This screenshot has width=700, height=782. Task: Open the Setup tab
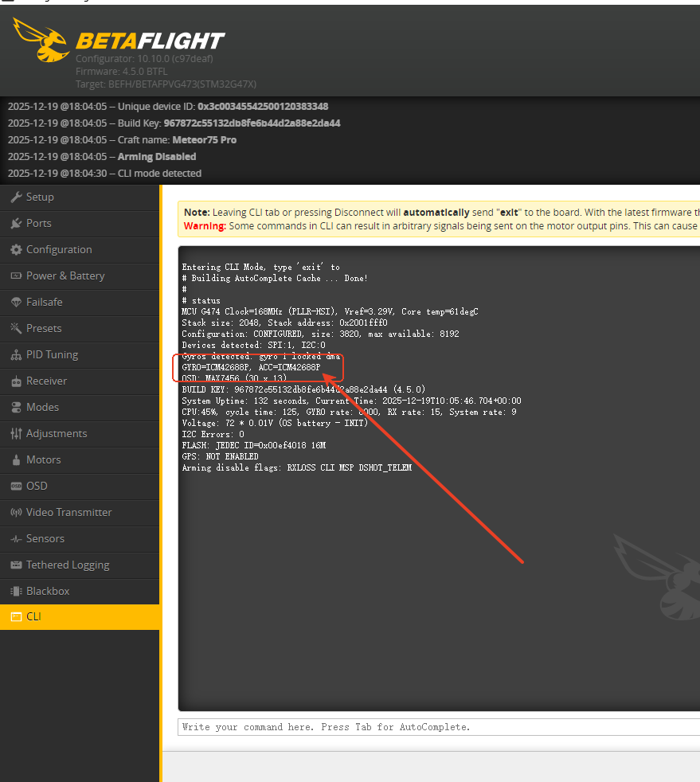click(80, 197)
